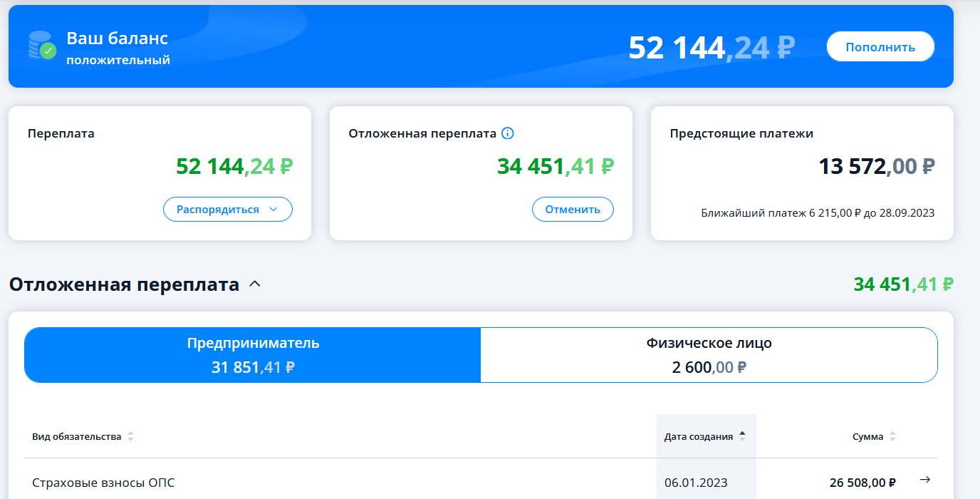This screenshot has height=499, width=980.
Task: Open info tooltip next to Отложенная переплата
Action: click(x=508, y=133)
